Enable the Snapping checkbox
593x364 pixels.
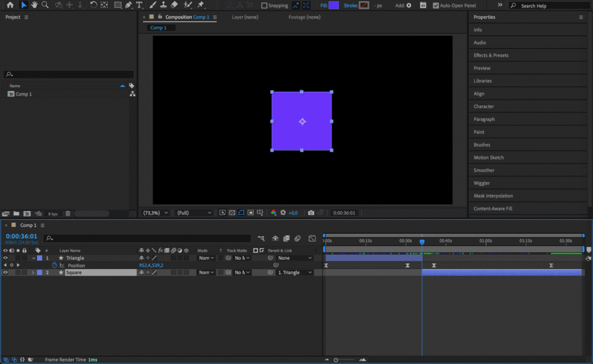point(263,5)
